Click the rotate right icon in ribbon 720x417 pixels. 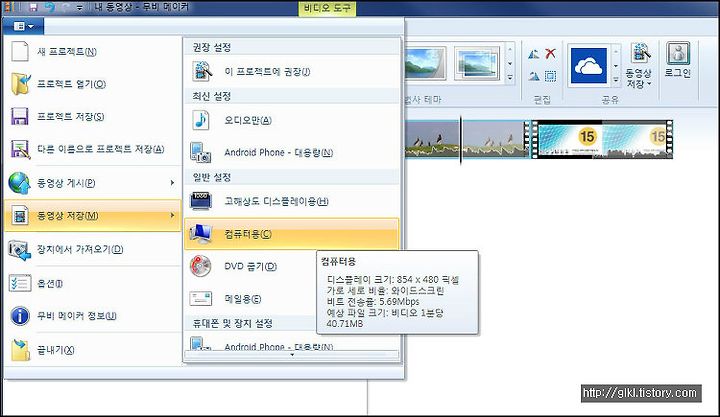pos(534,76)
